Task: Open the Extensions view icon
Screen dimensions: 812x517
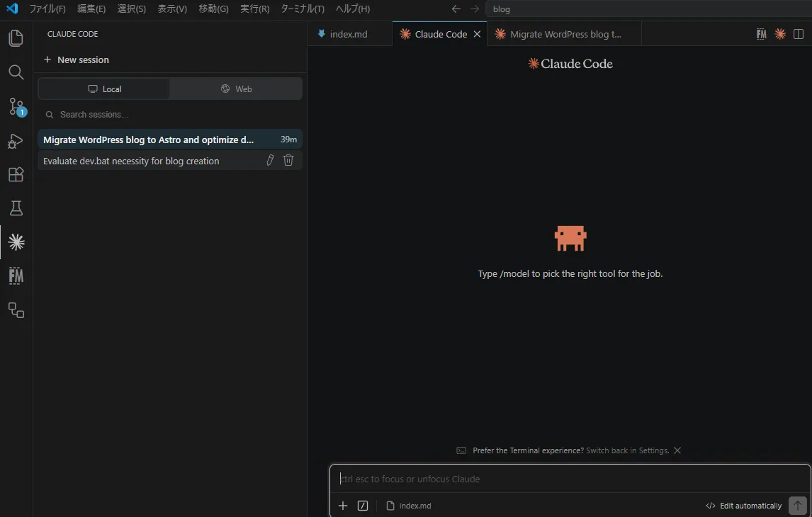Action: (16, 174)
